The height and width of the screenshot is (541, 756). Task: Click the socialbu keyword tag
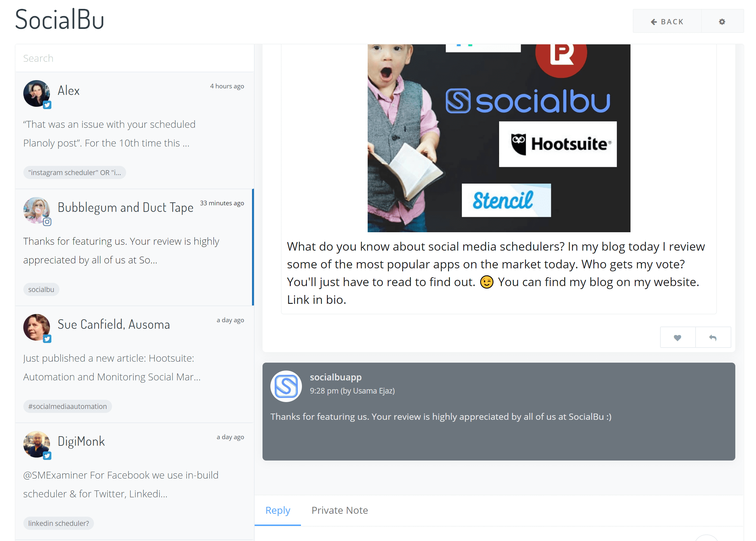(x=41, y=289)
